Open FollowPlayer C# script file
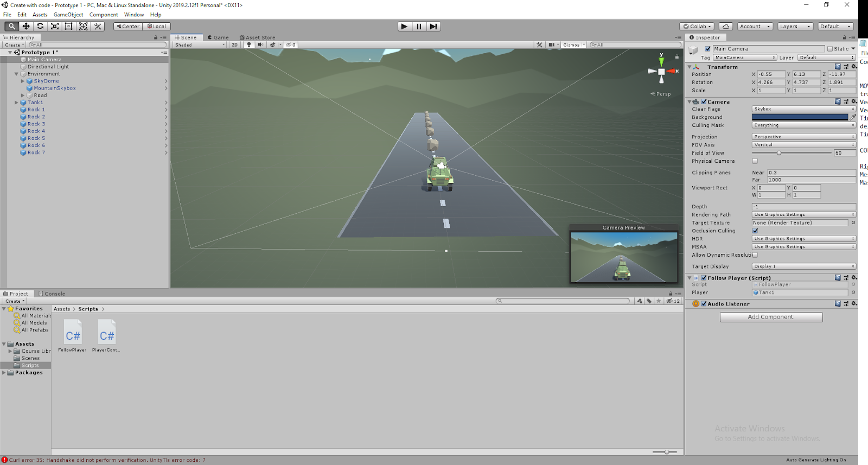Image resolution: width=868 pixels, height=465 pixels. tap(73, 335)
